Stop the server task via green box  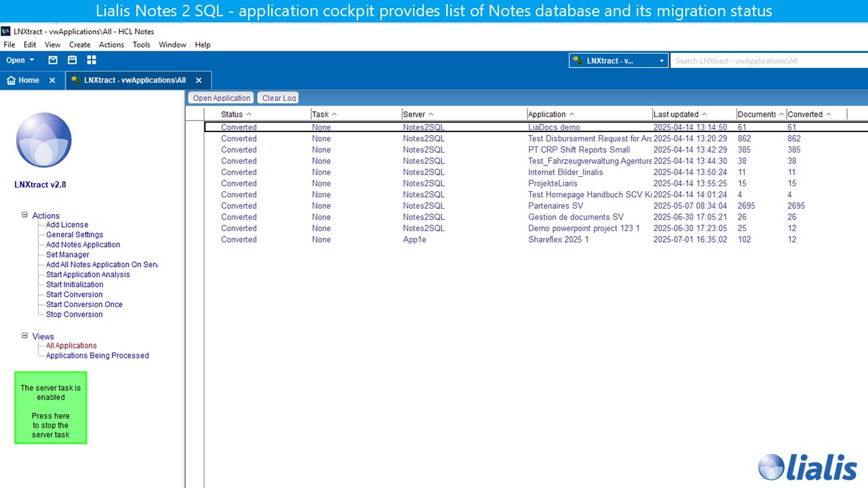click(51, 408)
